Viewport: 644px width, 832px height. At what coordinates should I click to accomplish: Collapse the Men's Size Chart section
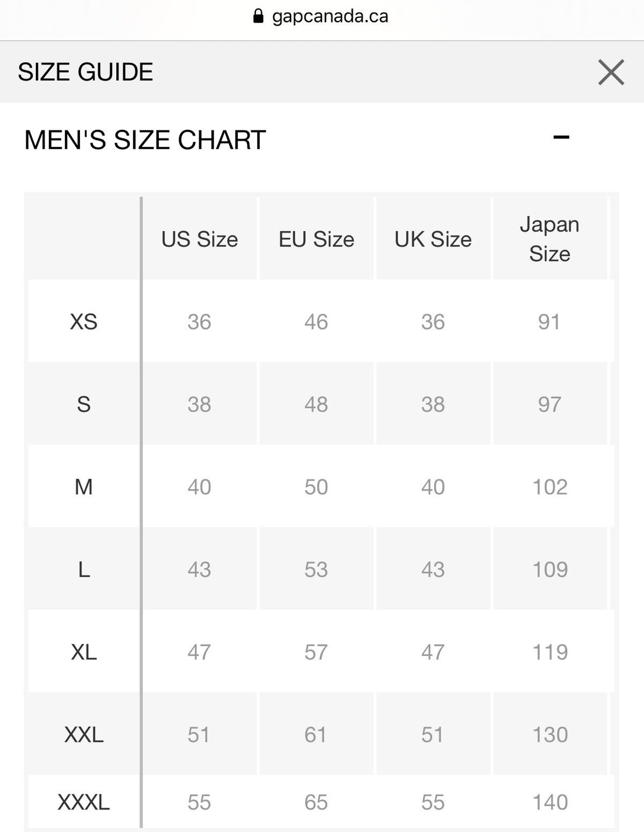pyautogui.click(x=561, y=138)
